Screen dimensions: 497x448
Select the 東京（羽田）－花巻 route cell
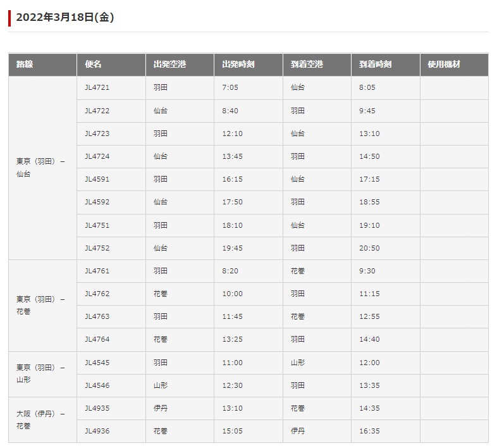[x=42, y=306]
